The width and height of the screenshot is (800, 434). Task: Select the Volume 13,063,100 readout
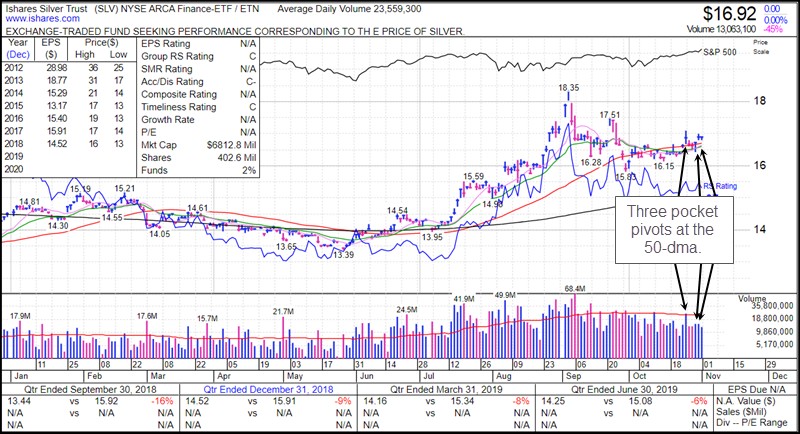[721, 30]
